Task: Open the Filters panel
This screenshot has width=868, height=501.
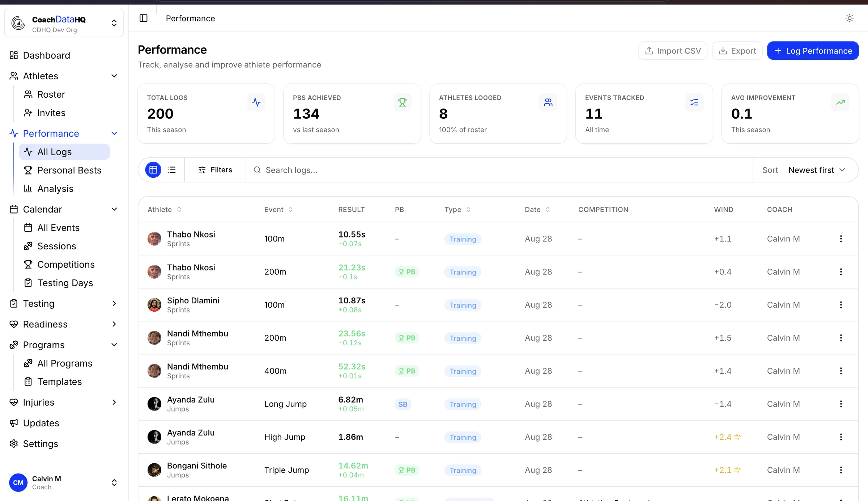Action: pos(215,170)
